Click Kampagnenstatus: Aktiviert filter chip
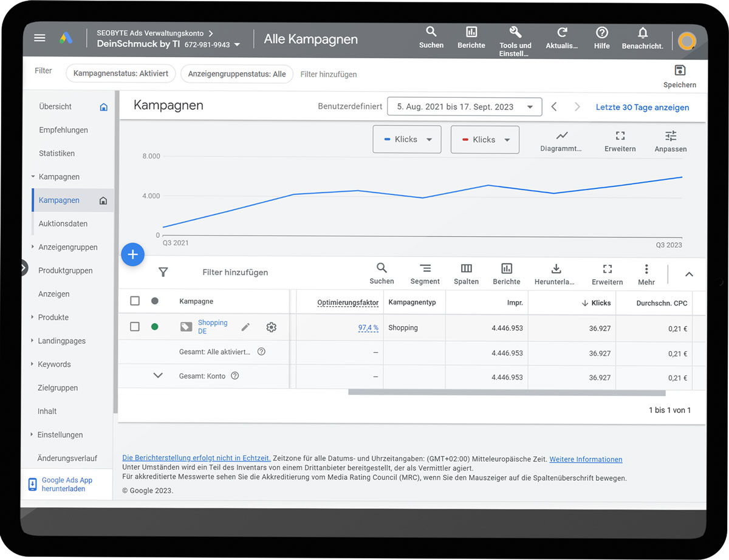The image size is (729, 560). click(121, 74)
